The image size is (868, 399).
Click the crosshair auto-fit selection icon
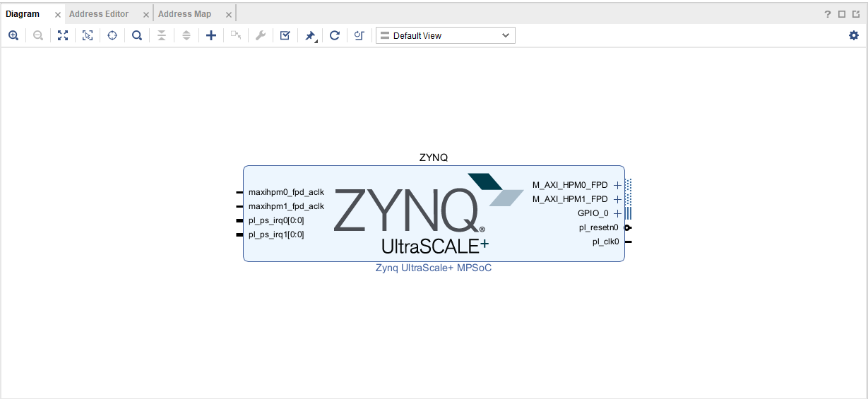pyautogui.click(x=112, y=35)
